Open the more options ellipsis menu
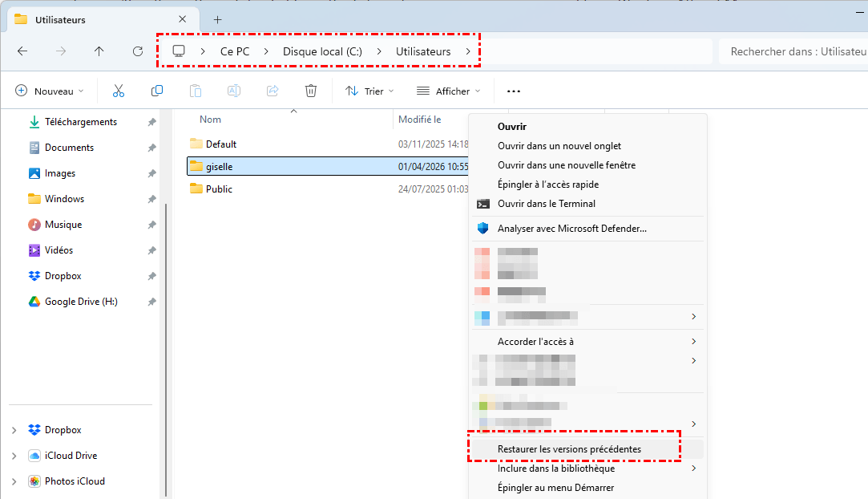 point(514,91)
